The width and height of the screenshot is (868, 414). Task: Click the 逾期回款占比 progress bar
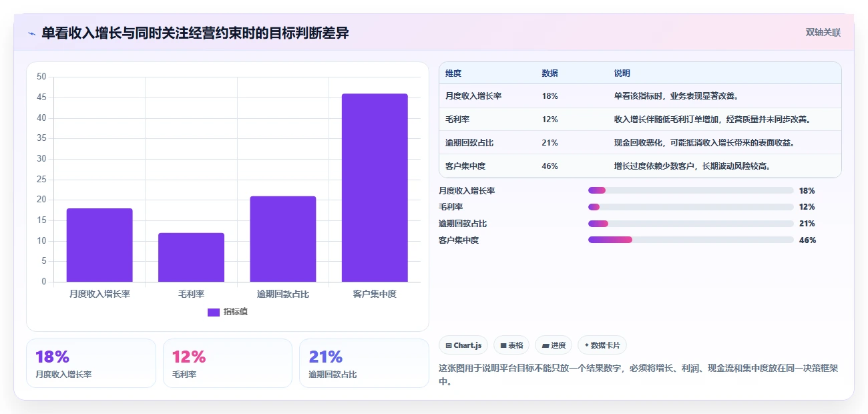690,224
